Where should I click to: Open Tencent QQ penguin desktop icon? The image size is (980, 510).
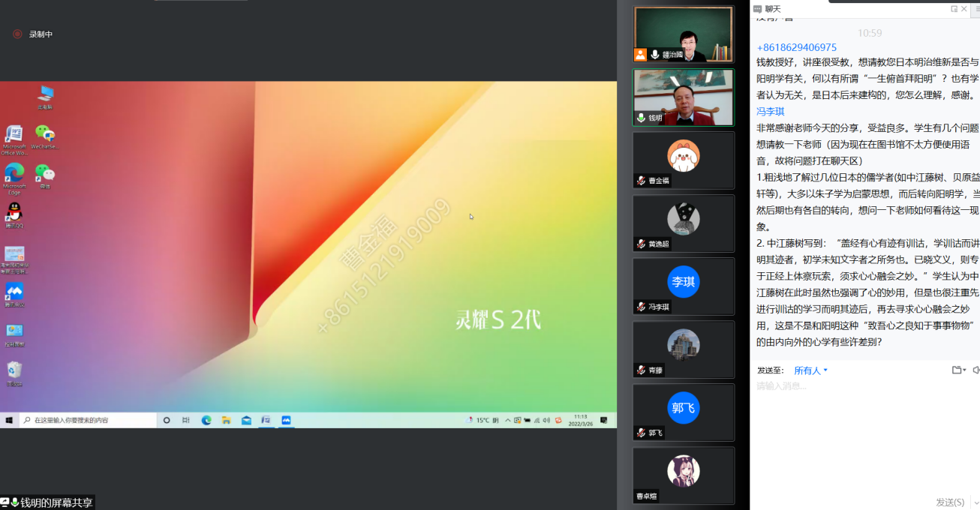pyautogui.click(x=14, y=215)
